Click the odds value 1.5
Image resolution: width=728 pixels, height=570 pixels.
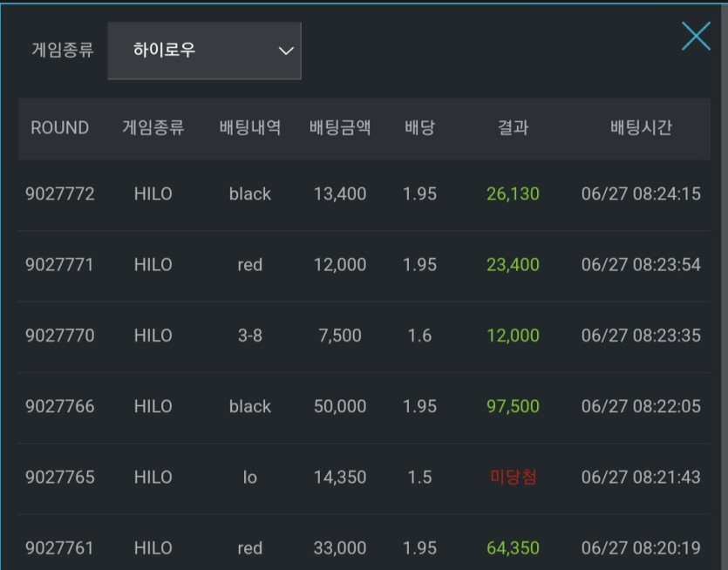419,477
